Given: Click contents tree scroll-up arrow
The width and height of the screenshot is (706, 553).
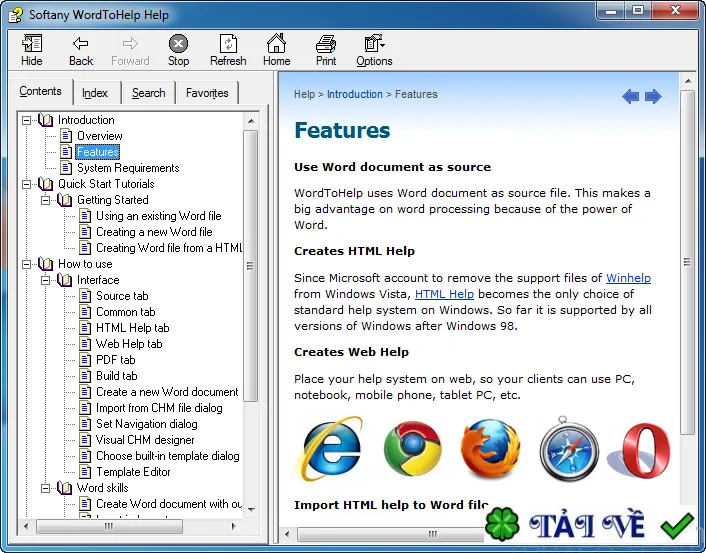Looking at the screenshot, I should point(251,121).
